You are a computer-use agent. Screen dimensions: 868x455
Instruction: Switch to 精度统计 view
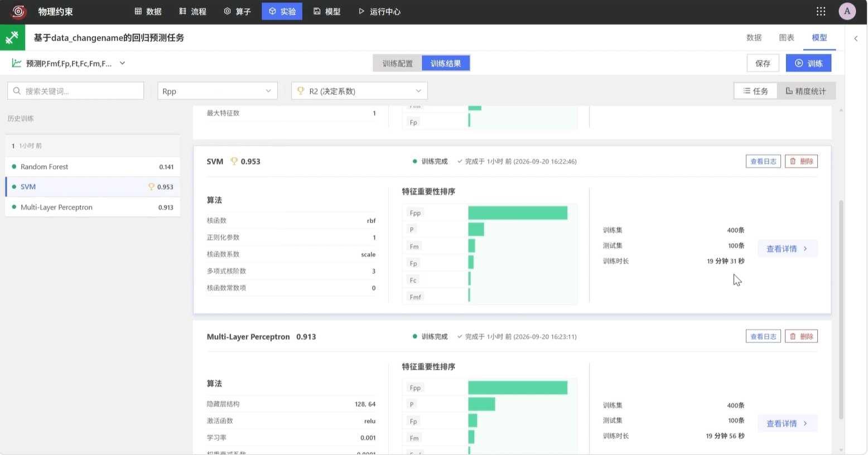click(806, 91)
